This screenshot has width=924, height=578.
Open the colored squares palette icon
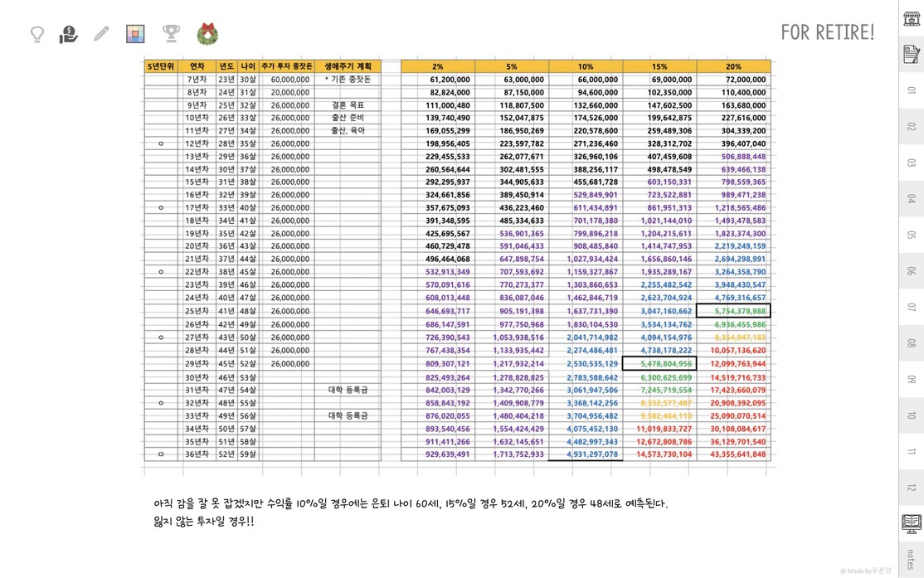[x=135, y=33]
